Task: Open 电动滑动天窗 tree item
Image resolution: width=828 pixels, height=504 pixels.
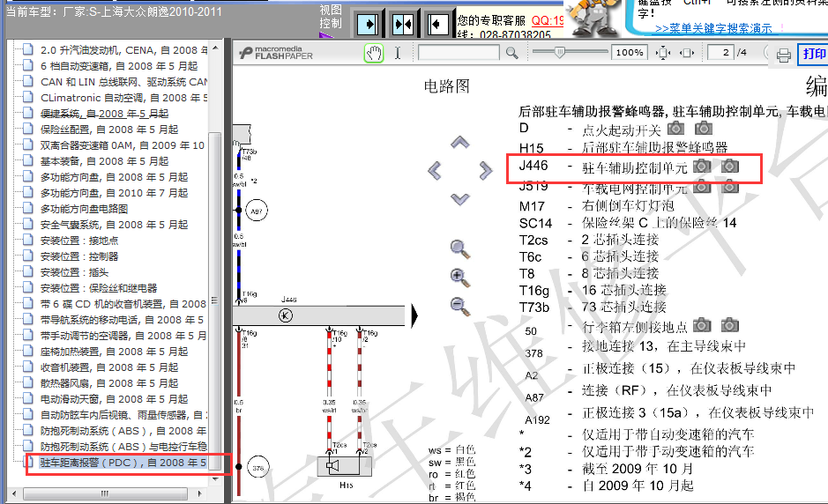Action: 114,398
